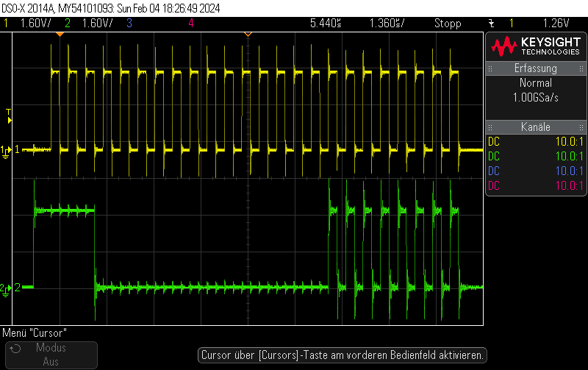Click the pink DC coupling entry for channel 4

[x=494, y=186]
